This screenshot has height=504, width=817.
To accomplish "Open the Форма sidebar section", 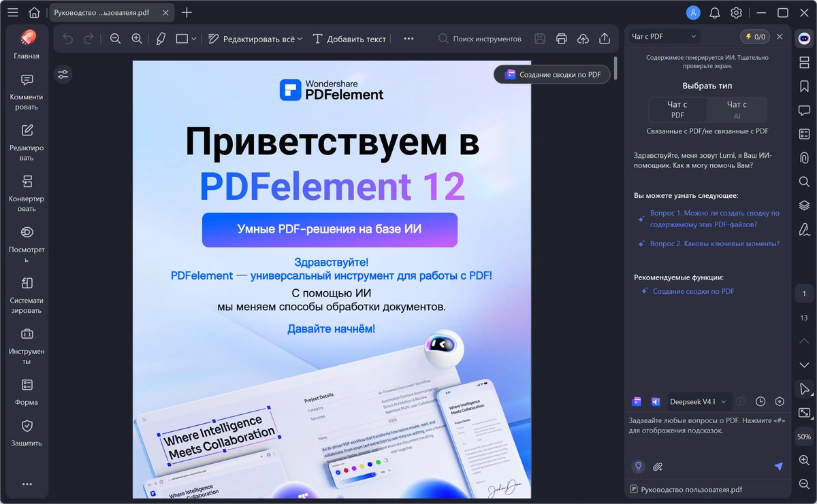I will 27,392.
